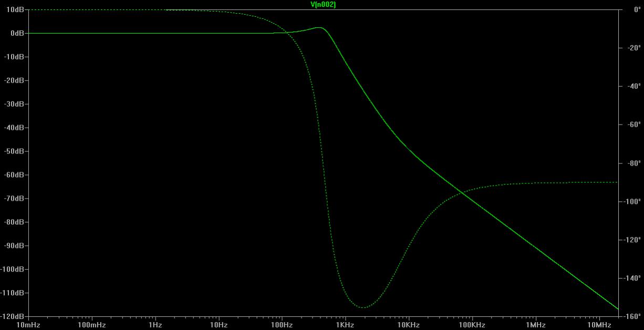The width and height of the screenshot is (644, 330).
Task: Click the 100KHz frequency axis label
Action: [472, 325]
